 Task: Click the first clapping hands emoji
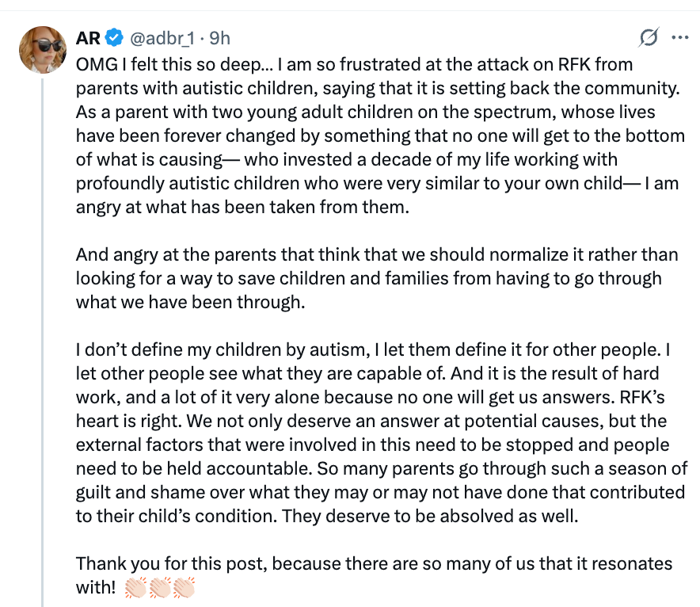click(x=137, y=588)
